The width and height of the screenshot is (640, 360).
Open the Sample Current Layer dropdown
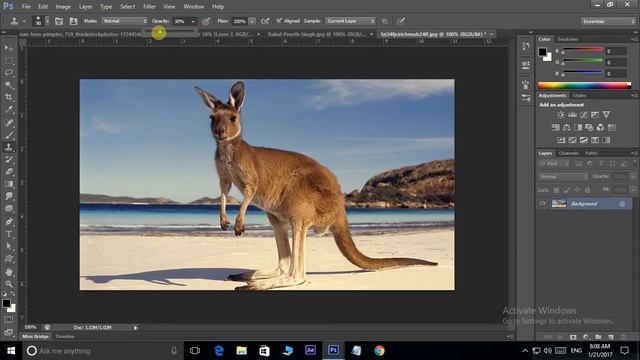coord(350,21)
